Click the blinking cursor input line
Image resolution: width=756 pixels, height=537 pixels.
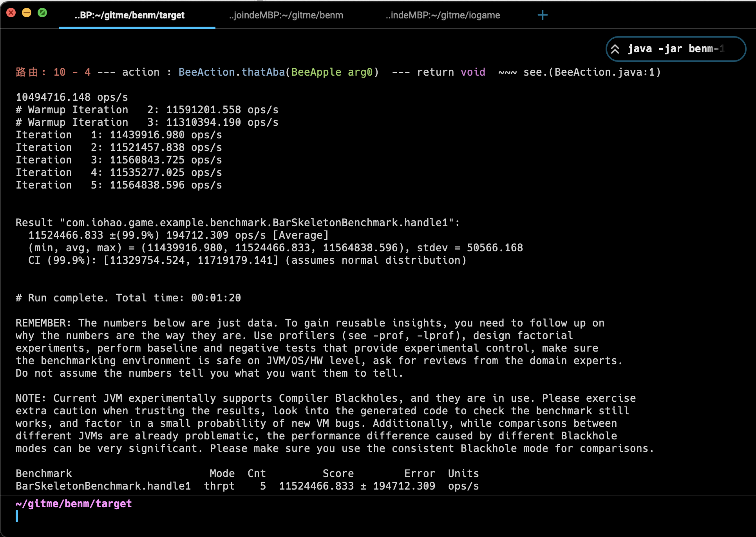tap(17, 516)
